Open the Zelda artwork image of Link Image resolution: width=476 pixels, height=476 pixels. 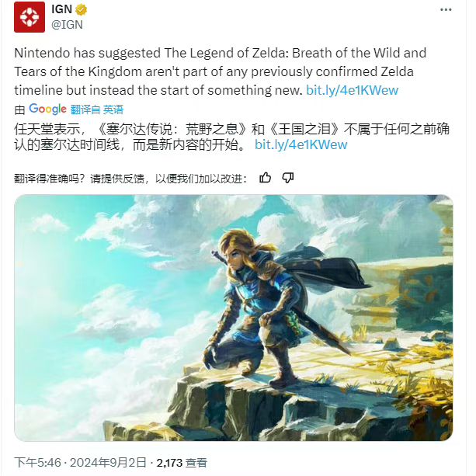point(234,318)
